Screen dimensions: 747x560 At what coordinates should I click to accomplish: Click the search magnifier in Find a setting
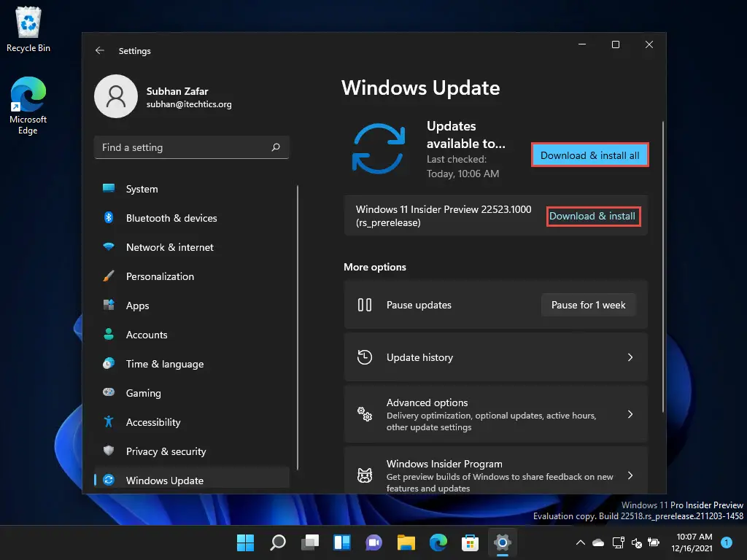coord(276,147)
